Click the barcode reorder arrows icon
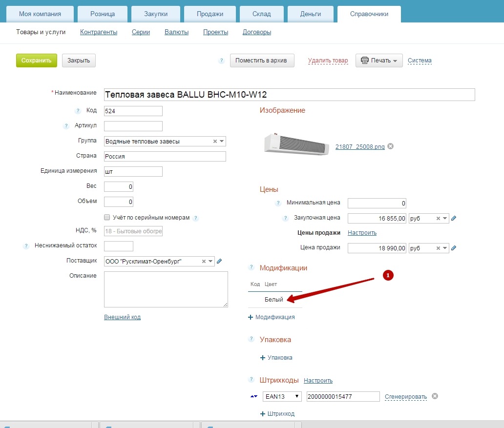 (254, 396)
